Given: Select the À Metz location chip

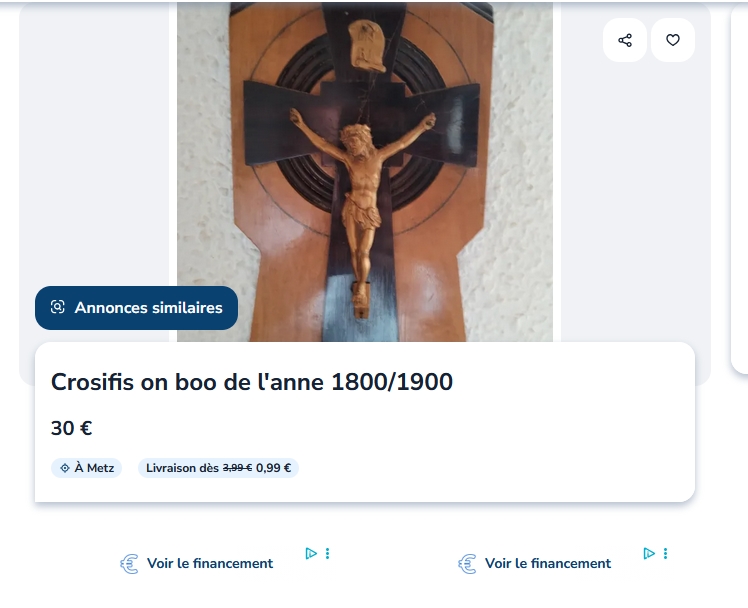Looking at the screenshot, I should pyautogui.click(x=86, y=468).
